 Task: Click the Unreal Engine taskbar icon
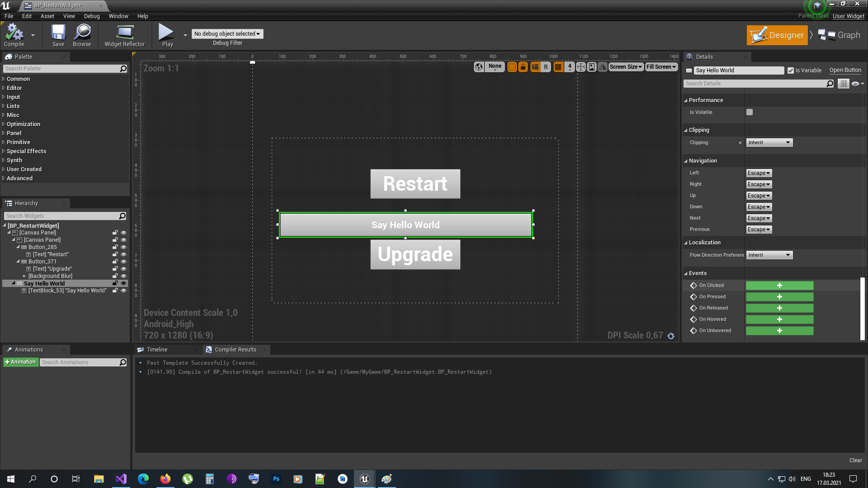pos(365,479)
